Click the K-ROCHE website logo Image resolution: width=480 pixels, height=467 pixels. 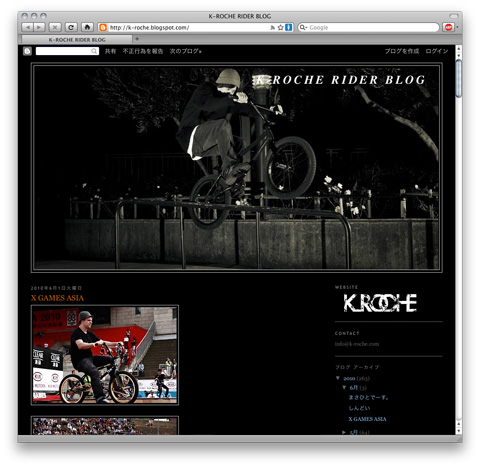point(380,303)
